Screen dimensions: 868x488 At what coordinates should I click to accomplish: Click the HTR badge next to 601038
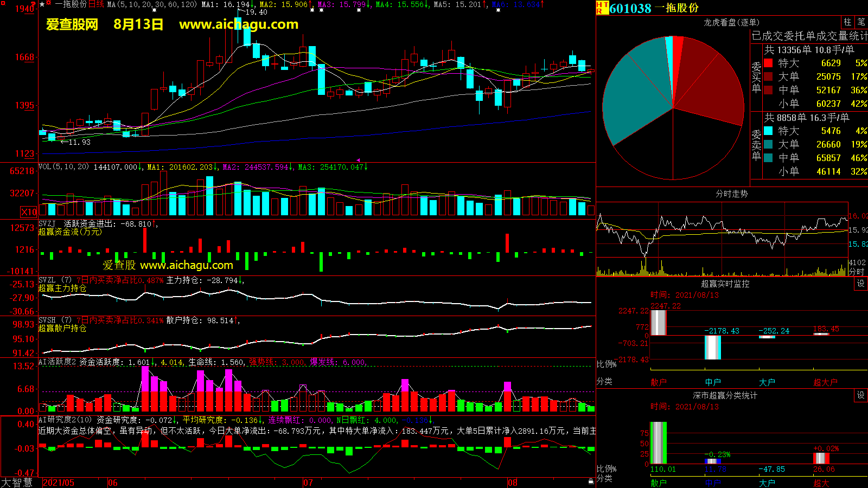pos(602,8)
